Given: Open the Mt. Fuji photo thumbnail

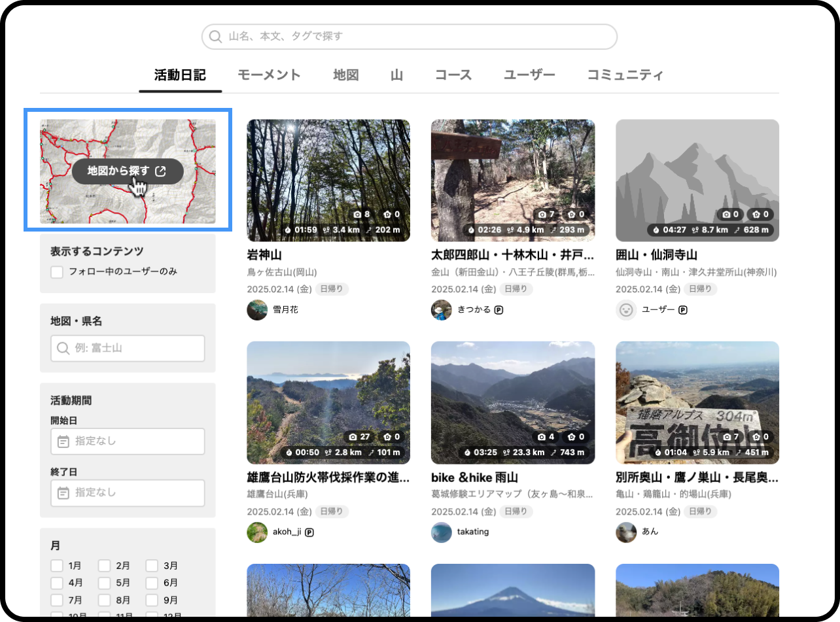Looking at the screenshot, I should [513, 590].
